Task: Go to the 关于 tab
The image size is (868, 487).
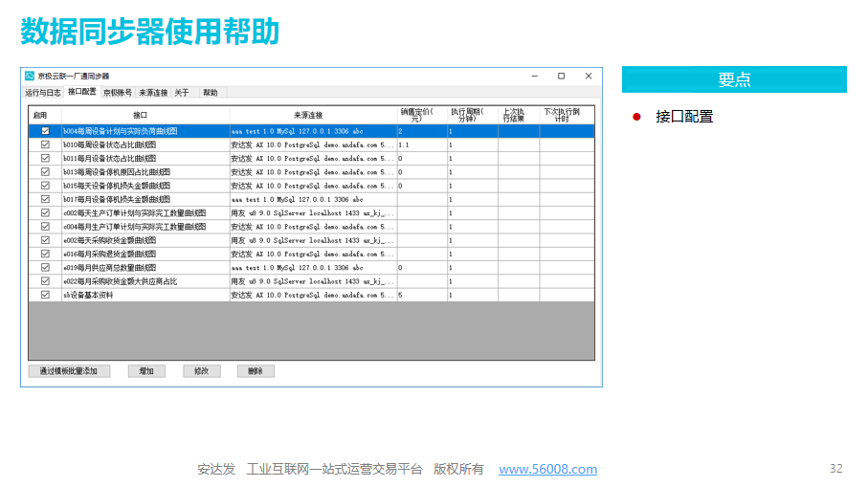Action: (182, 93)
